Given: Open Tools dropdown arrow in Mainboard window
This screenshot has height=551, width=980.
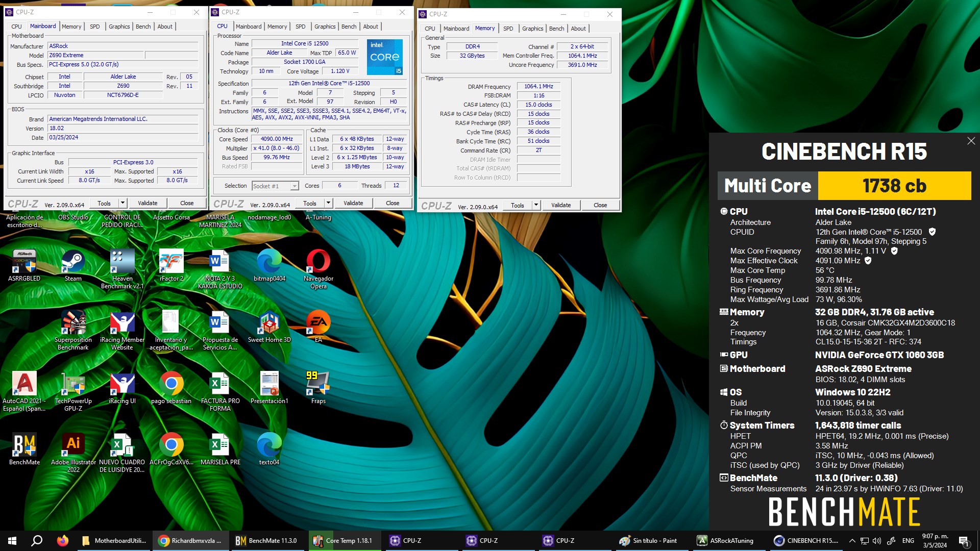Looking at the screenshot, I should point(122,203).
